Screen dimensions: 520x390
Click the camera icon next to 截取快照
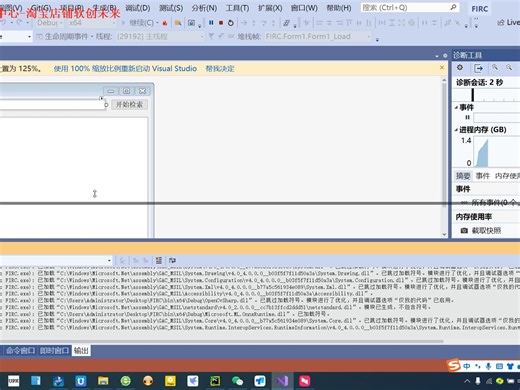point(464,230)
